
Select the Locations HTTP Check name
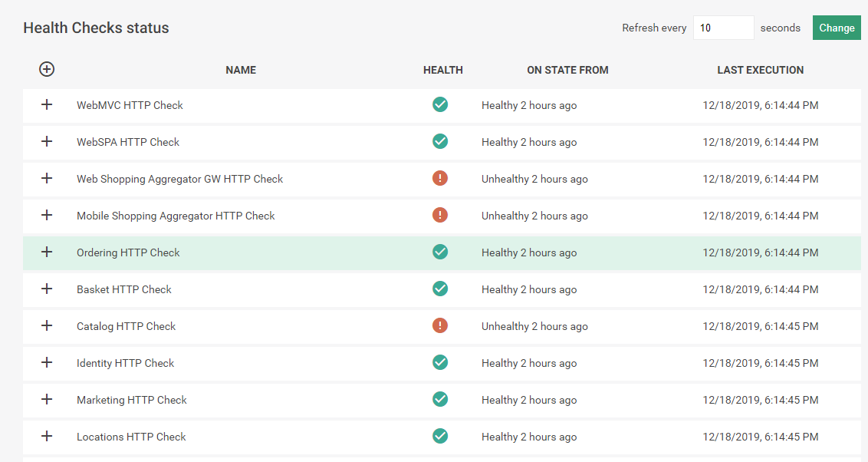pos(131,437)
